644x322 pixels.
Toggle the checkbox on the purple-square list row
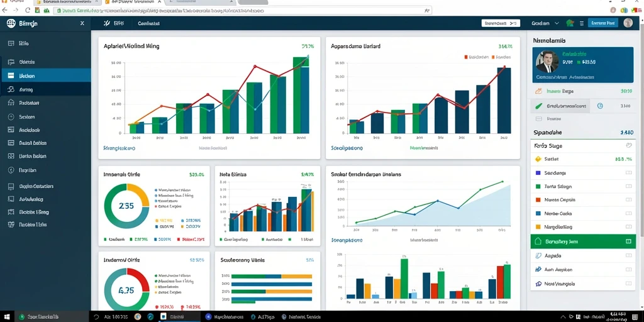tap(628, 173)
